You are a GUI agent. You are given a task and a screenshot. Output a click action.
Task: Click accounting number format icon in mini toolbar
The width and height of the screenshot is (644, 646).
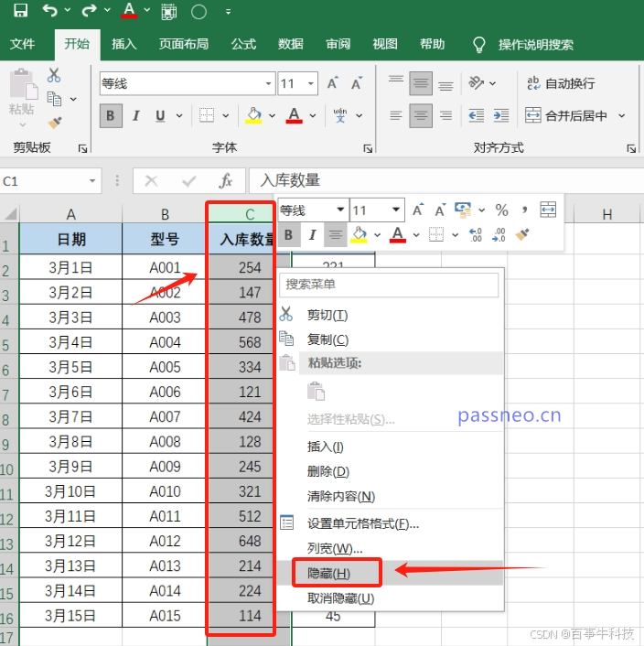tap(463, 210)
